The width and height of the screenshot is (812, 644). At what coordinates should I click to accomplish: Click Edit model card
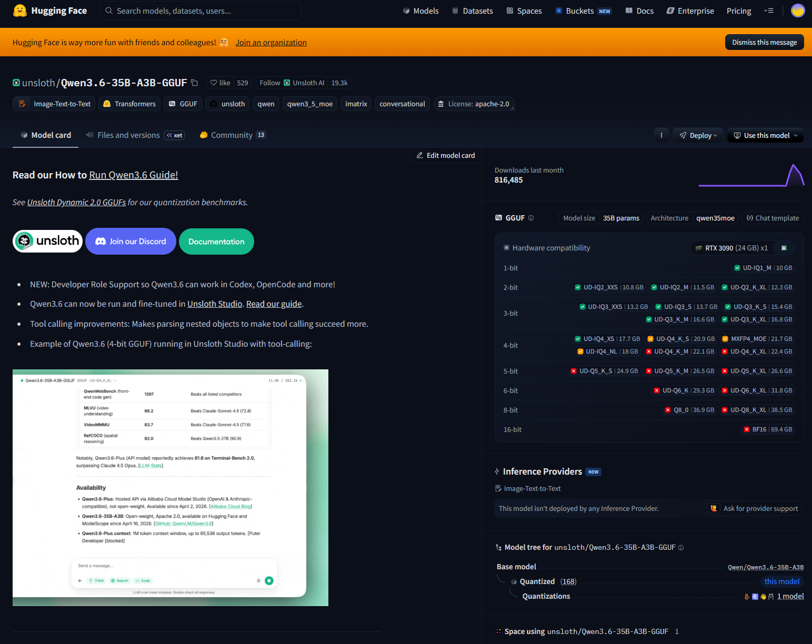click(446, 155)
